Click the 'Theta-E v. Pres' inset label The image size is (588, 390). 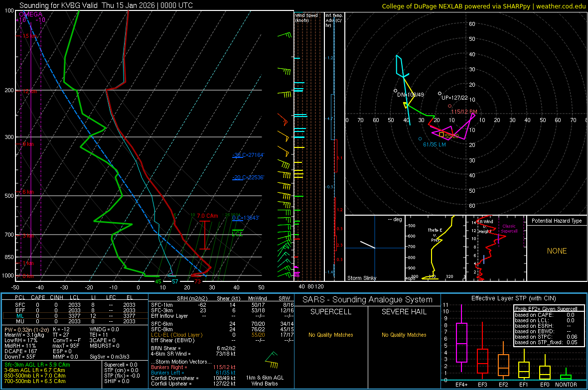tap(435, 235)
